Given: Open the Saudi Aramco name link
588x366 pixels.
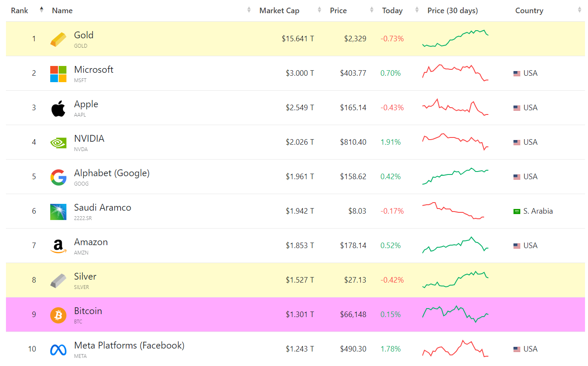Looking at the screenshot, I should (103, 208).
